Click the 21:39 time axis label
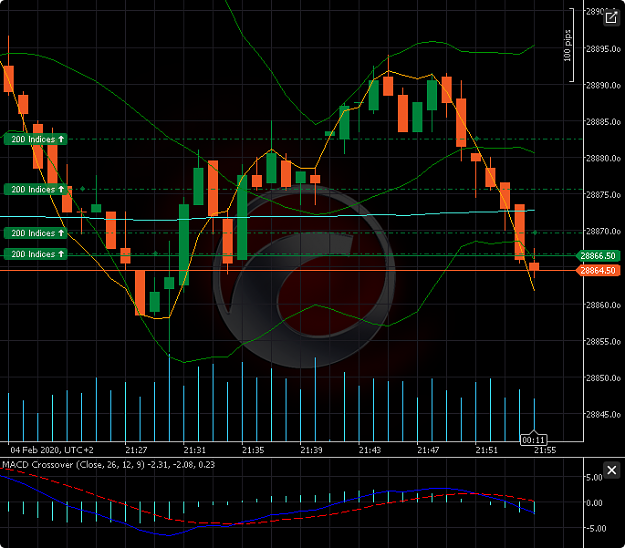 (311, 450)
